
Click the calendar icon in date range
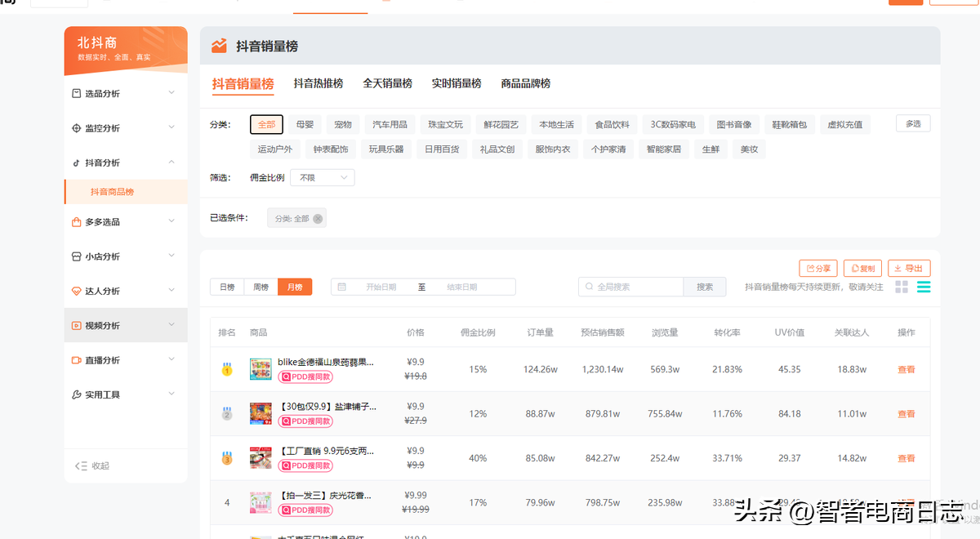click(x=341, y=287)
